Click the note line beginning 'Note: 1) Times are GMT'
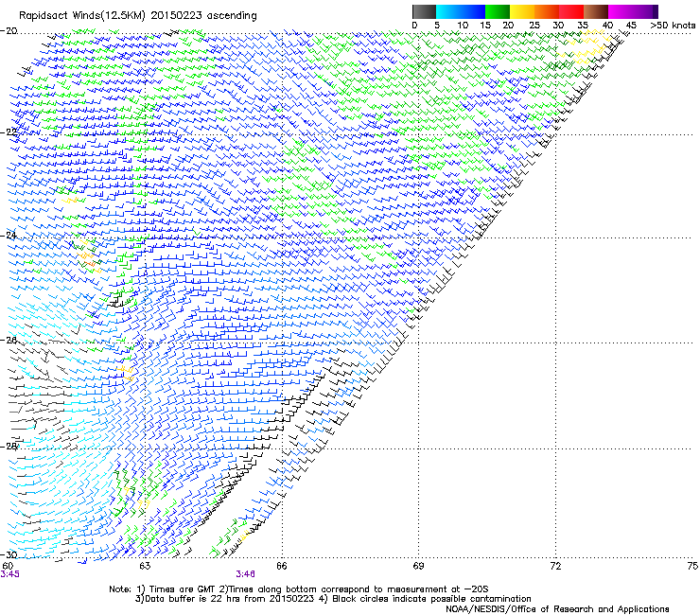The width and height of the screenshot is (700, 615). tap(299, 589)
